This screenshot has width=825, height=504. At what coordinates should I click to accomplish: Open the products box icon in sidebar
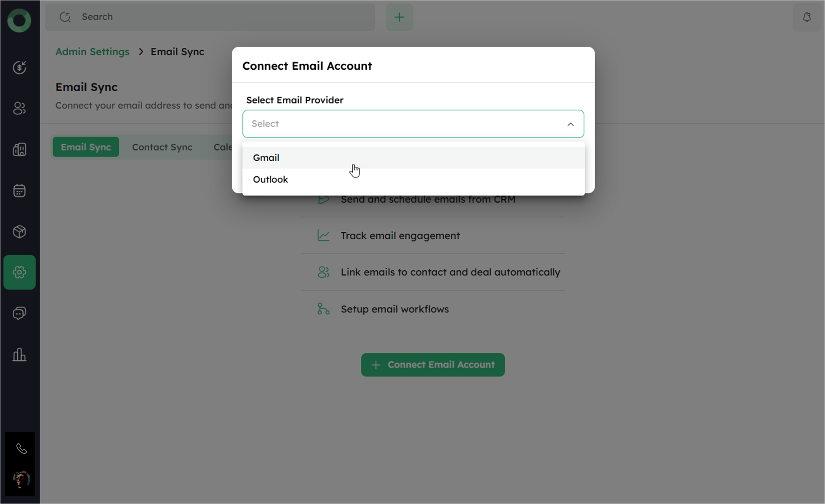tap(19, 231)
